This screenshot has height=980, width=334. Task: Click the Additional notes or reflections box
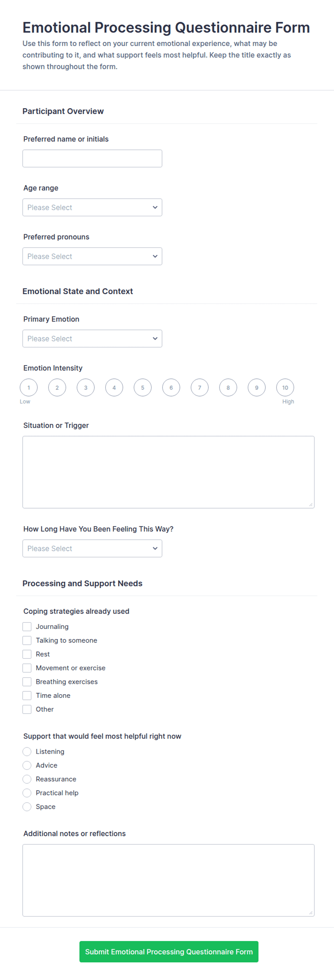pyautogui.click(x=168, y=880)
